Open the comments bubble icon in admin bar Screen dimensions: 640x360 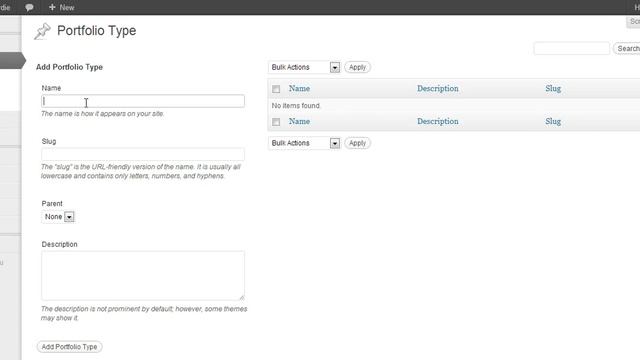29,7
